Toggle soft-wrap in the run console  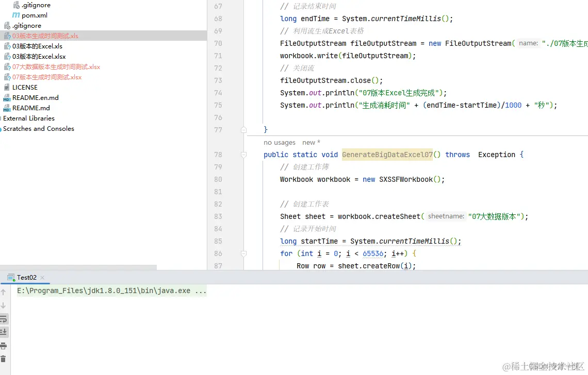click(4, 319)
